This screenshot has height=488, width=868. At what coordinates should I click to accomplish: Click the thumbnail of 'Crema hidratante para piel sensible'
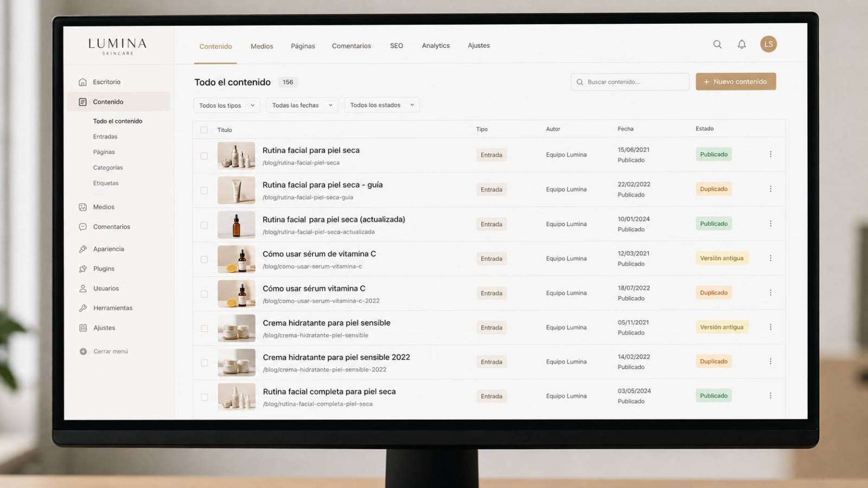coord(237,328)
